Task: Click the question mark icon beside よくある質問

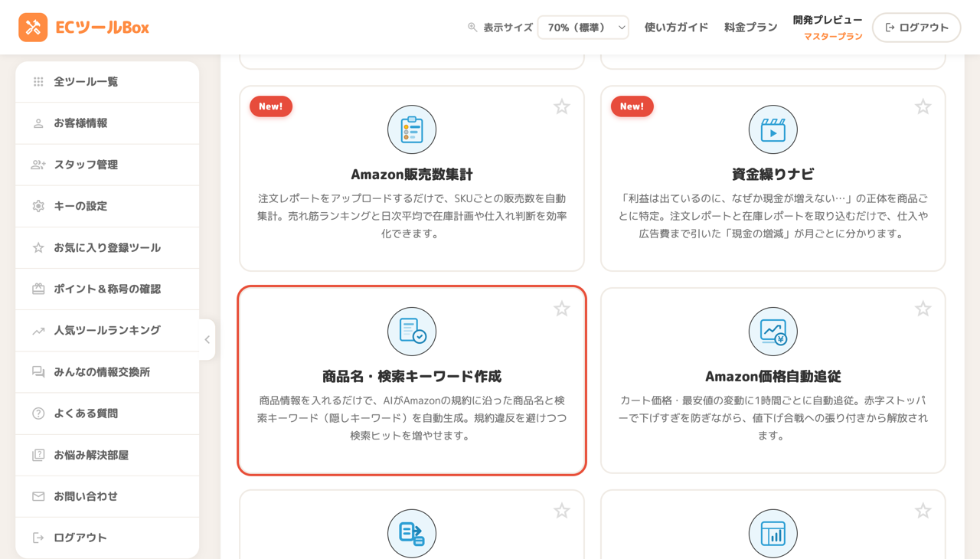Action: point(38,414)
